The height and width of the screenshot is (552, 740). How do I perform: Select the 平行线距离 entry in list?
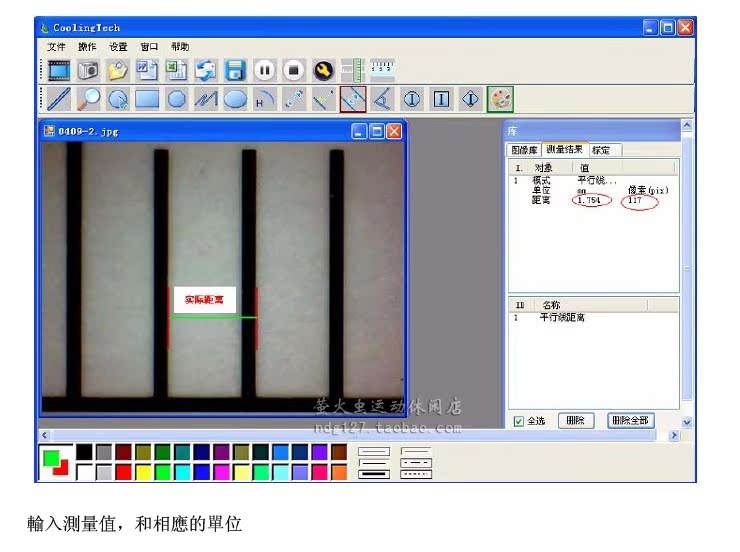click(562, 318)
